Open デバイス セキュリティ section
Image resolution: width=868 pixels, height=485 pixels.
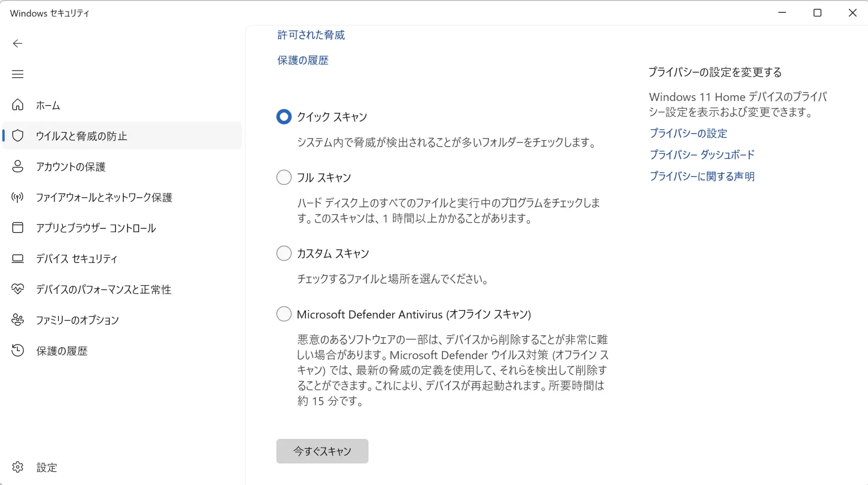coord(122,258)
